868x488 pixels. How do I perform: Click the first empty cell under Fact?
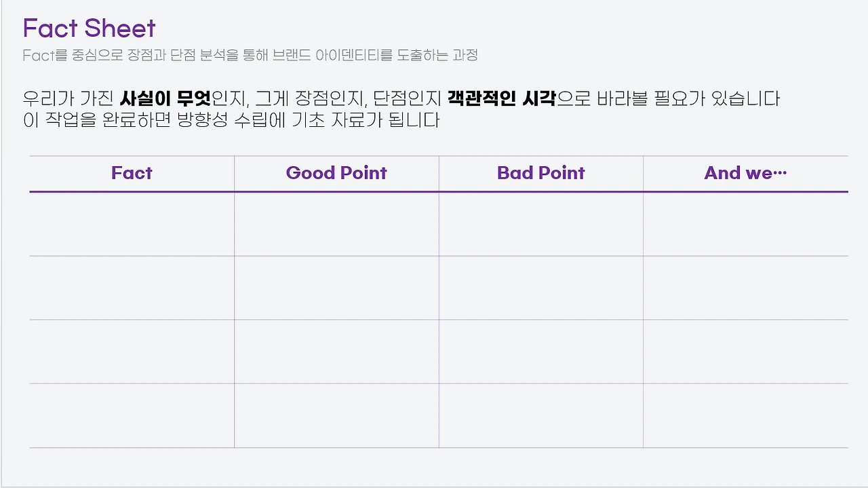(x=132, y=224)
